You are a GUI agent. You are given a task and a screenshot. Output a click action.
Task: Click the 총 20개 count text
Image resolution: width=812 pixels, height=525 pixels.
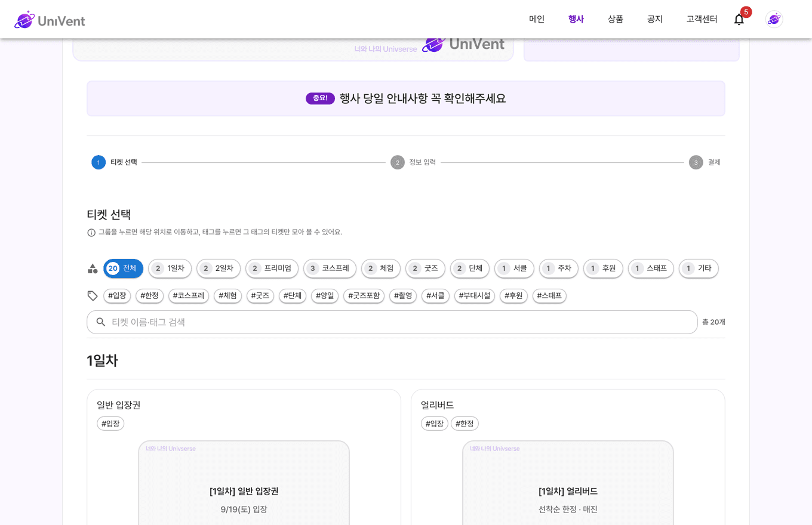pyautogui.click(x=713, y=322)
